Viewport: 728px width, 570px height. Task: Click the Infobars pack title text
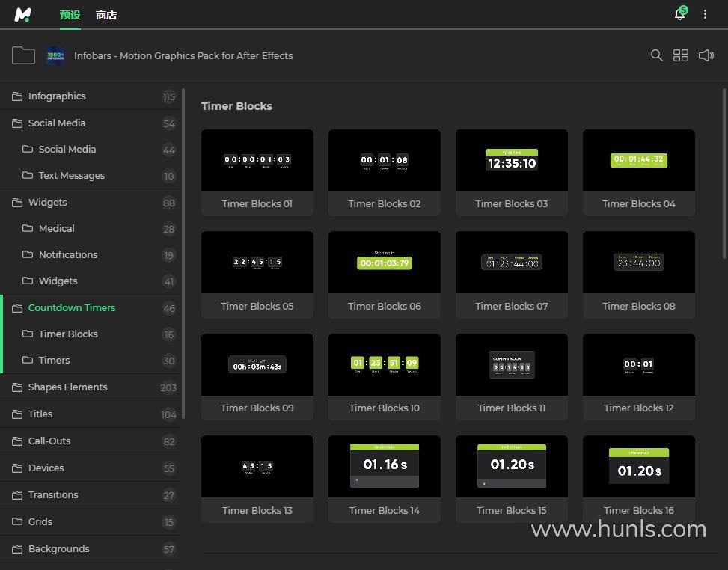[183, 55]
